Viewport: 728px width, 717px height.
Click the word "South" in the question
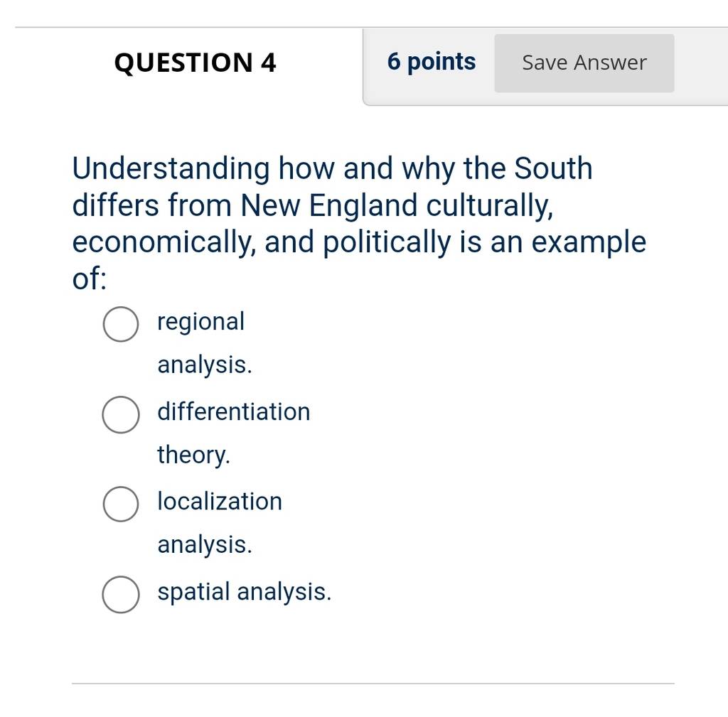553,168
